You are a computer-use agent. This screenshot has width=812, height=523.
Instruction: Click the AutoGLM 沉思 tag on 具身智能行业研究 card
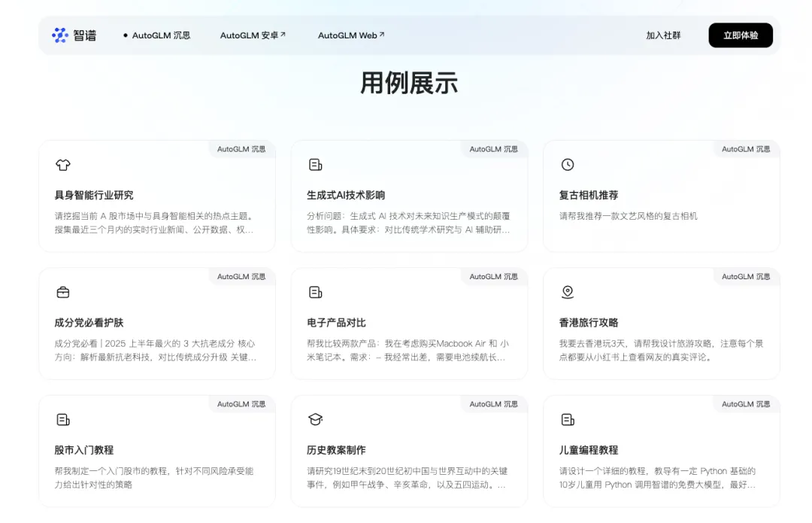coord(241,149)
